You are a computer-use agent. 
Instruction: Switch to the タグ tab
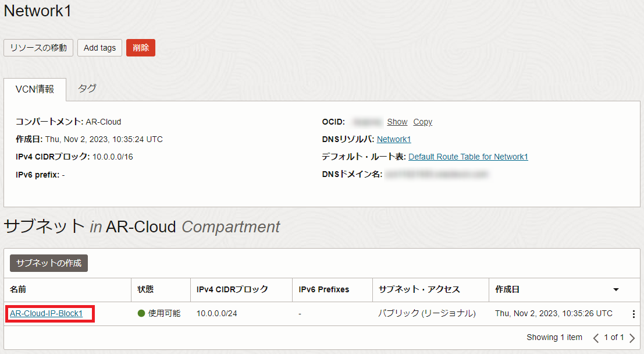click(x=87, y=89)
